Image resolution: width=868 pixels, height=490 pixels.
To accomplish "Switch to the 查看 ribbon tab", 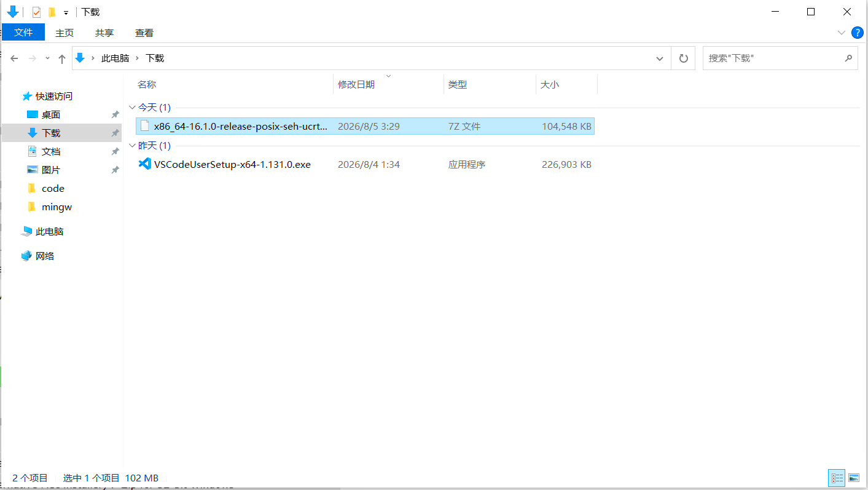I will click(x=144, y=33).
